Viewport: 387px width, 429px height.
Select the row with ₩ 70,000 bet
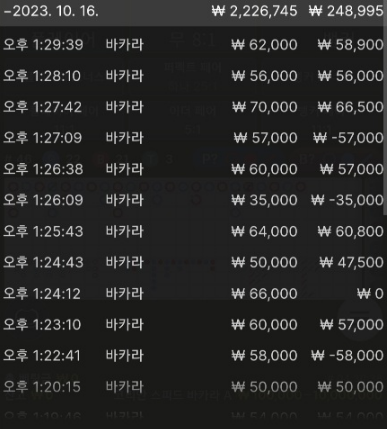193,107
